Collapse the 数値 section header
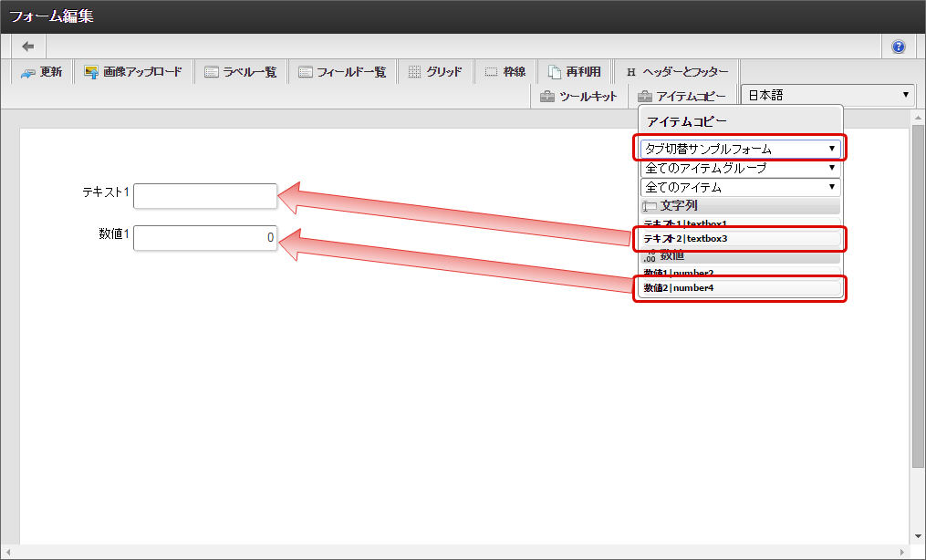Screen dimensions: 926x560 (x=741, y=256)
